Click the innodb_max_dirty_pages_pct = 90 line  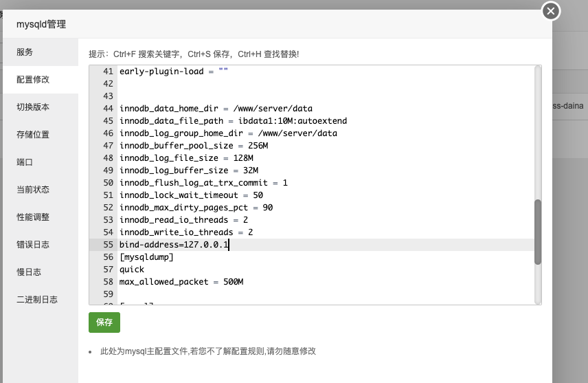tap(196, 208)
